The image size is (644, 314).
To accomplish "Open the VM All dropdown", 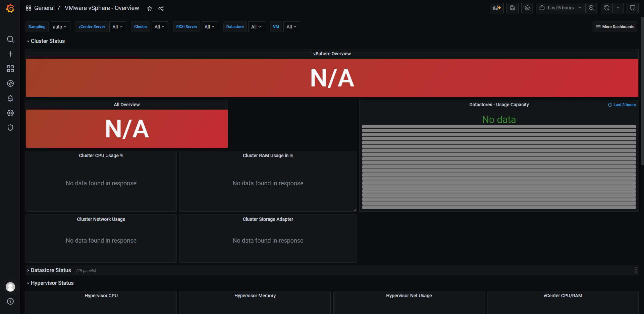I will (291, 27).
